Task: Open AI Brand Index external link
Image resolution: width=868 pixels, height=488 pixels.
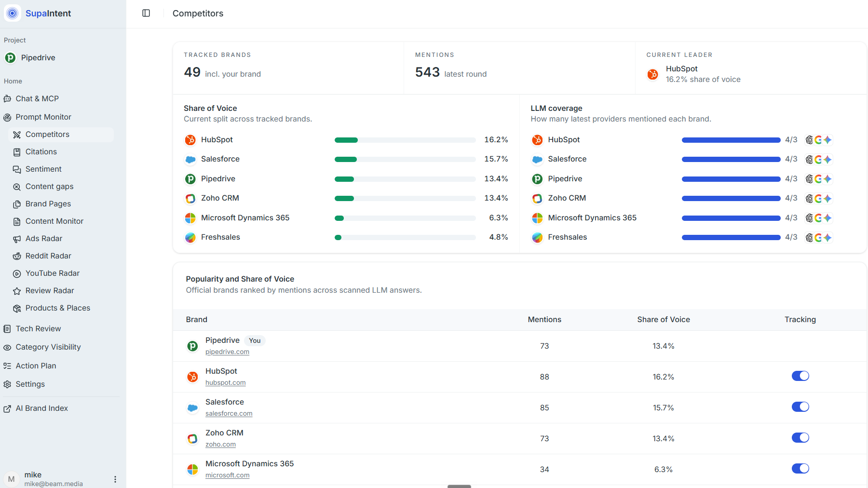Action: (x=41, y=408)
